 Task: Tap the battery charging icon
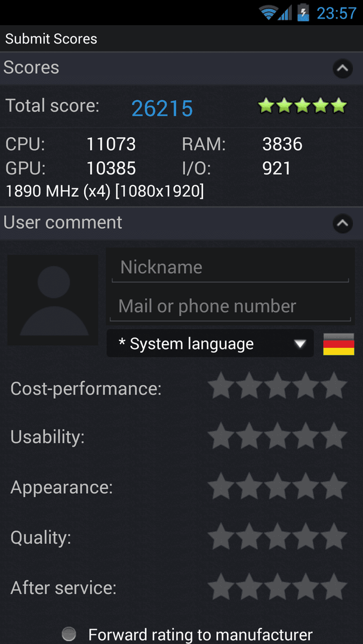click(x=303, y=13)
